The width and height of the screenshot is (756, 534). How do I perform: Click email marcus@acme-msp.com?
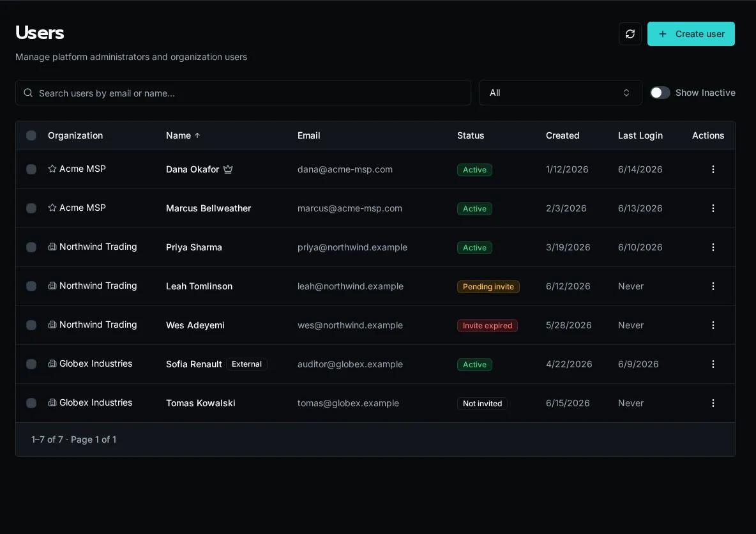tap(349, 208)
